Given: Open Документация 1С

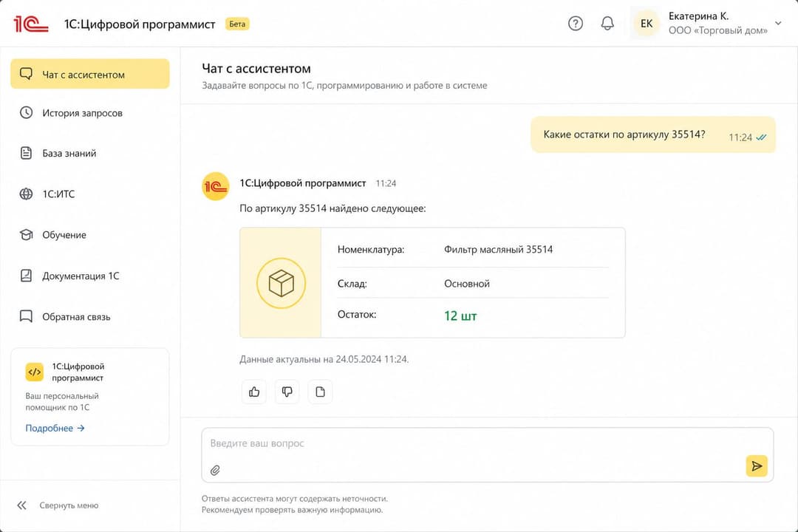Looking at the screenshot, I should coord(90,276).
